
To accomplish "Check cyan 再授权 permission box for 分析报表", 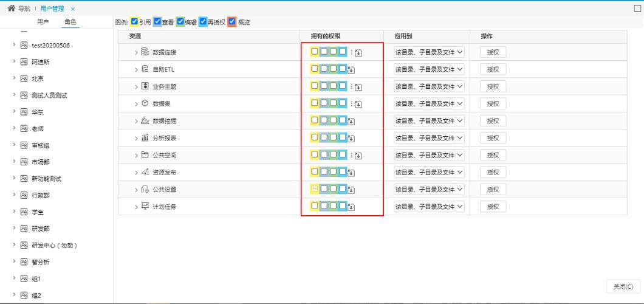I will coord(343,137).
